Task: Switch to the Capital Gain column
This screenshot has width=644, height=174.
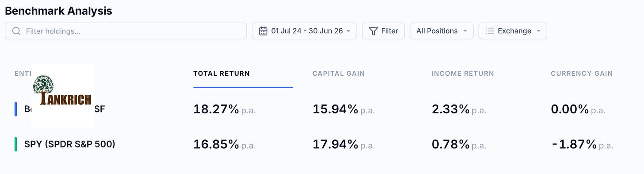Action: 339,73
